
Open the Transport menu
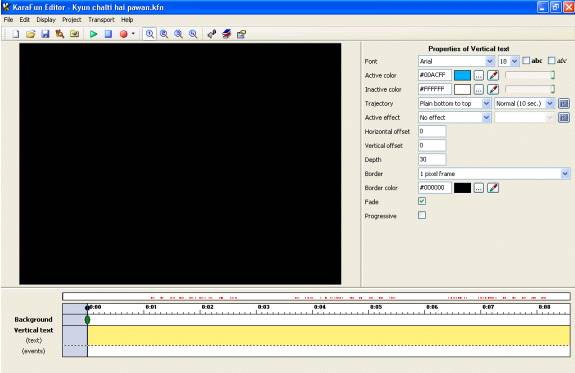tap(101, 20)
